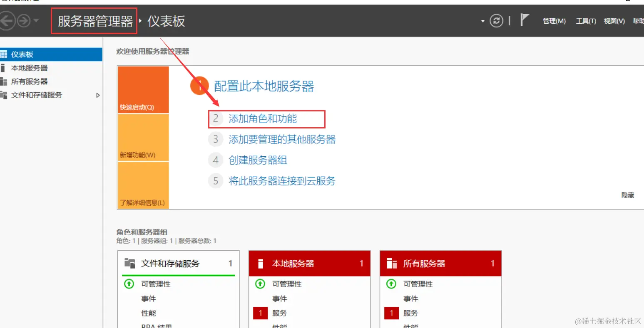Screen dimensions: 644x328
Task: Click the 文件和存储服务 sidebar icon
Action: 3,95
